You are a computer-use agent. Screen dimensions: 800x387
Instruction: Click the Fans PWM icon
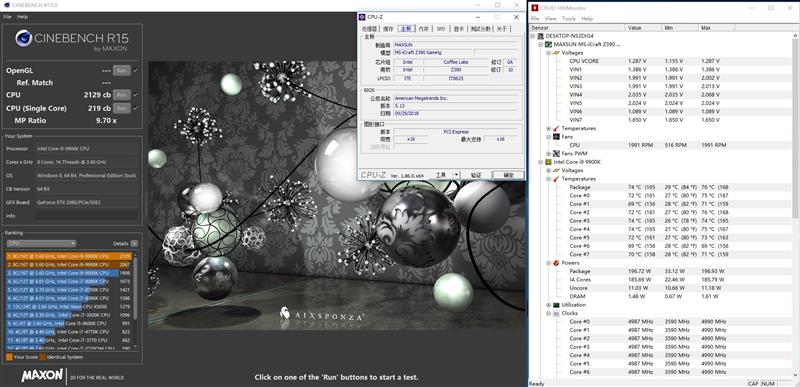coord(556,153)
